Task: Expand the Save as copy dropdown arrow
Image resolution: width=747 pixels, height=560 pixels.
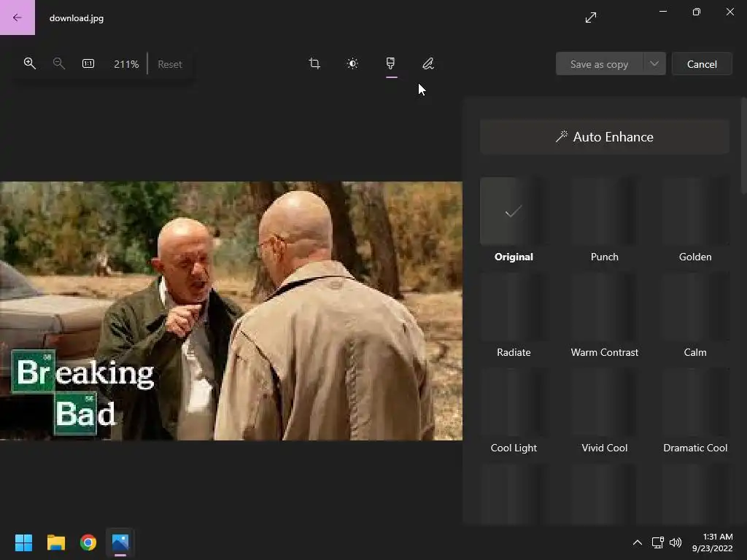Action: [654, 64]
